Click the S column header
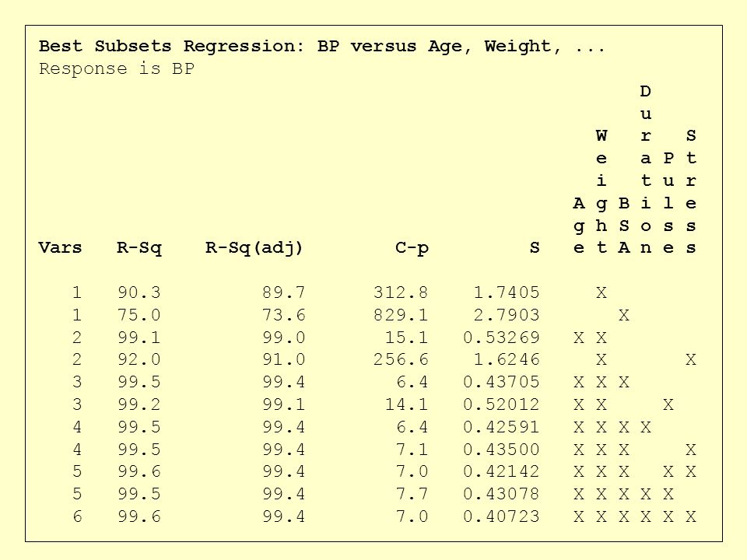Image resolution: width=747 pixels, height=560 pixels. [535, 247]
